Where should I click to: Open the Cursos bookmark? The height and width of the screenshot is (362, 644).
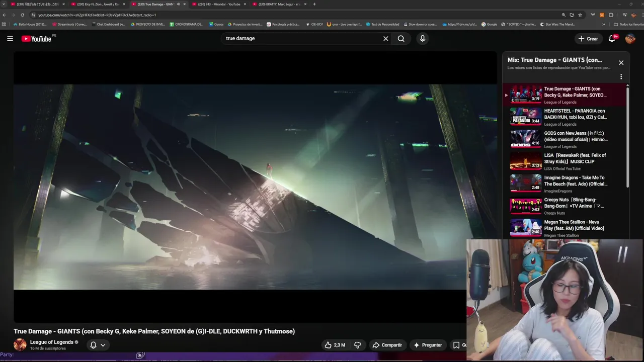point(216,24)
